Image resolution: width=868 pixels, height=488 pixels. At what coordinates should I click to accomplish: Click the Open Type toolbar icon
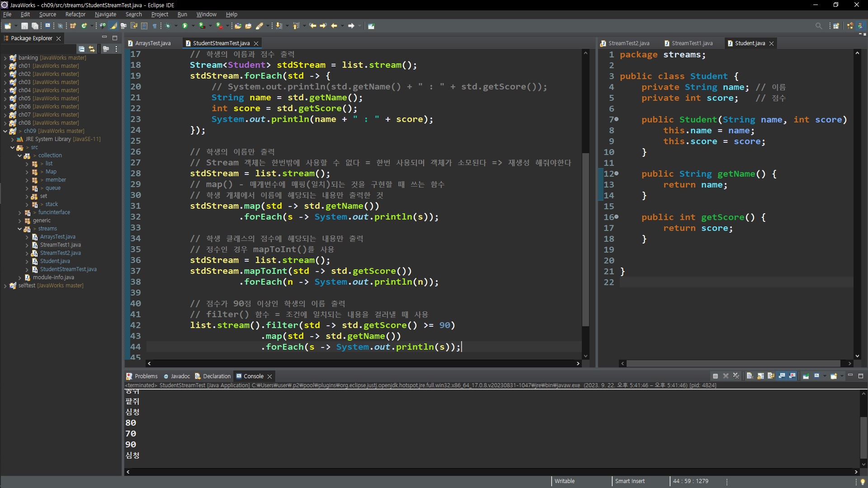pos(238,26)
